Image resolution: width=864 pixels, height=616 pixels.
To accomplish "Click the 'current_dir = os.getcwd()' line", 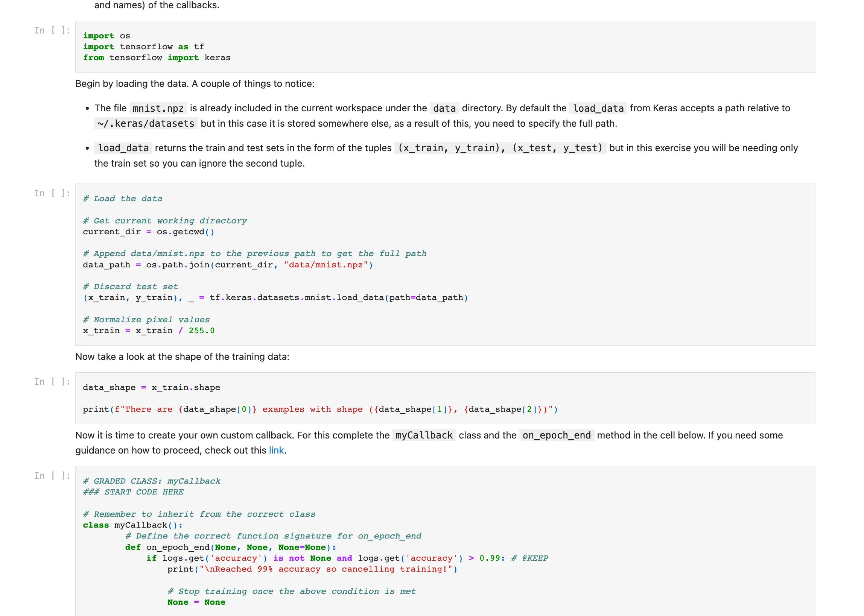I will click(148, 232).
